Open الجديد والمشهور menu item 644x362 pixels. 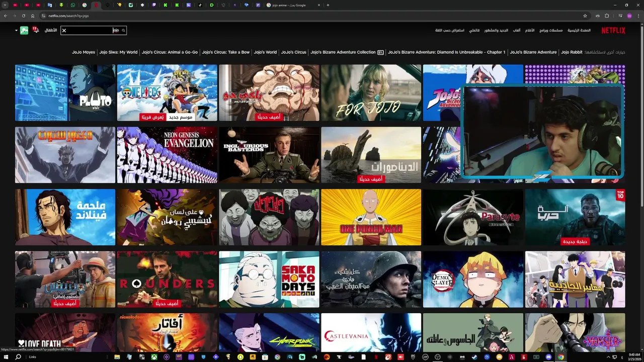pos(496,30)
